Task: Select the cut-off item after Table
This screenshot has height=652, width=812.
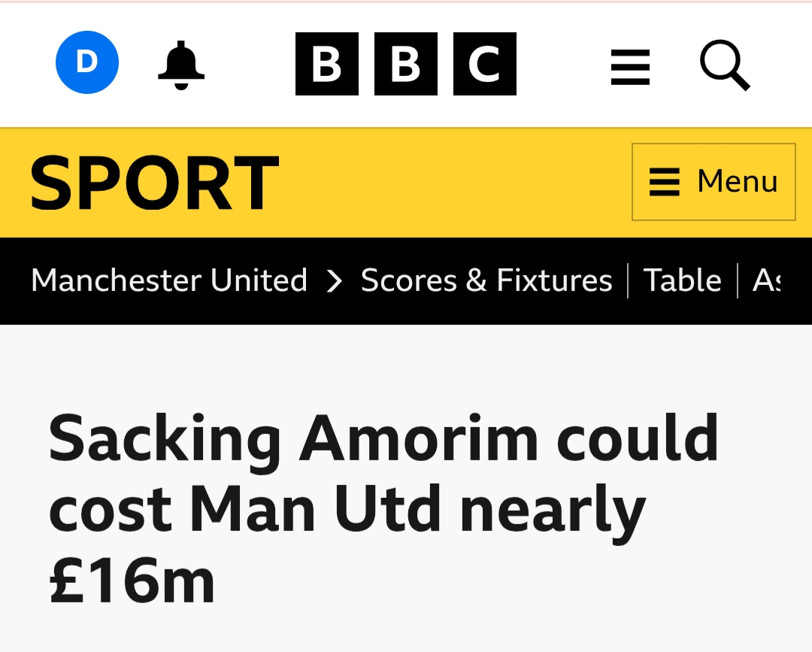Action: (765, 281)
